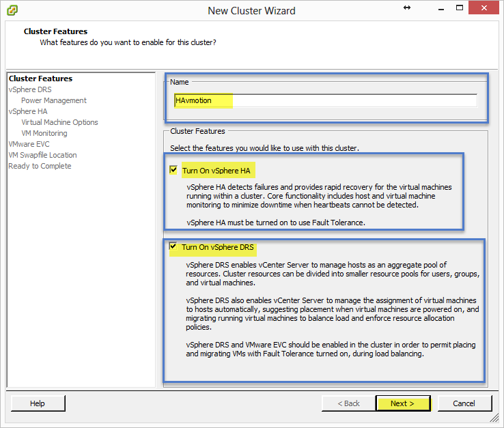Select Ready to Complete step

tap(40, 166)
